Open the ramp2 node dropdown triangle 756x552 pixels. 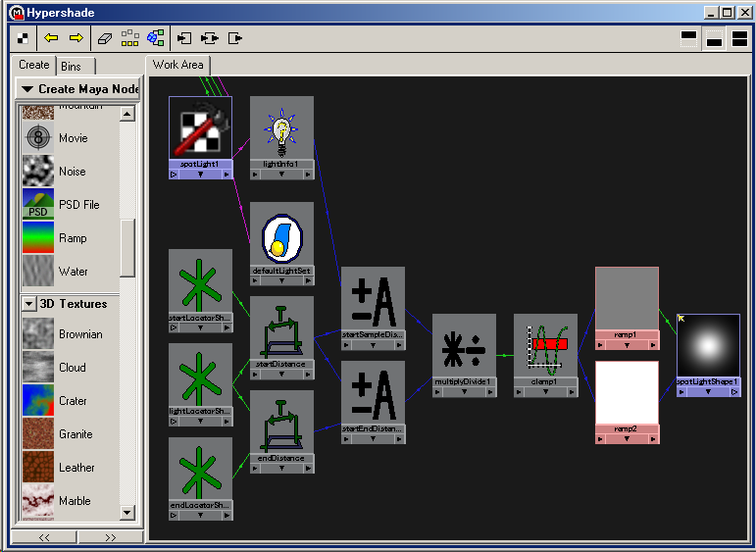click(x=627, y=439)
